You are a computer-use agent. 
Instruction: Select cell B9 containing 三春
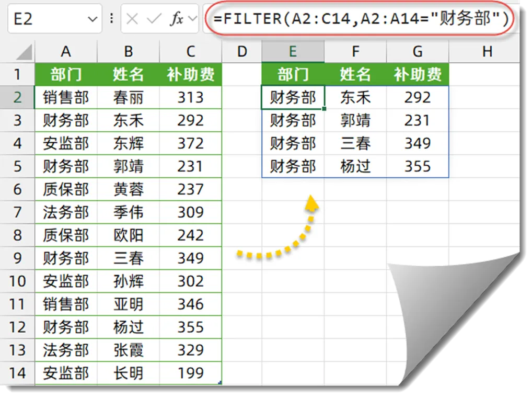pyautogui.click(x=128, y=258)
